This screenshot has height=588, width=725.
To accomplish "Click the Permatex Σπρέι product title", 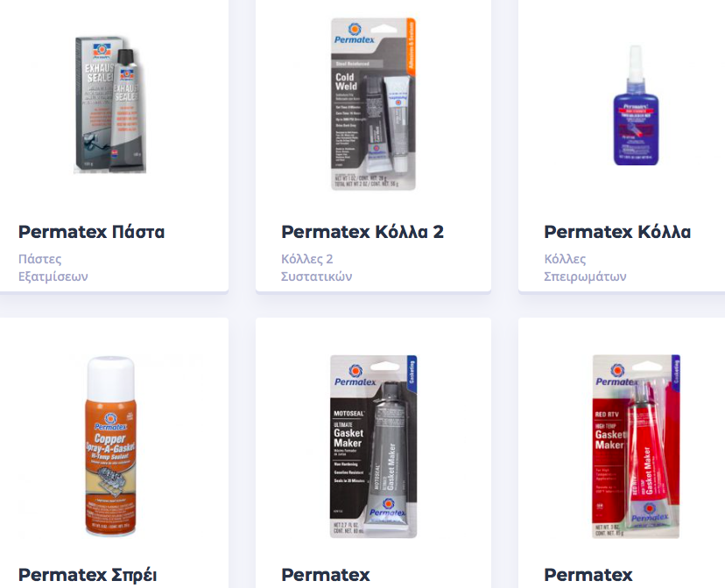I will [88, 576].
